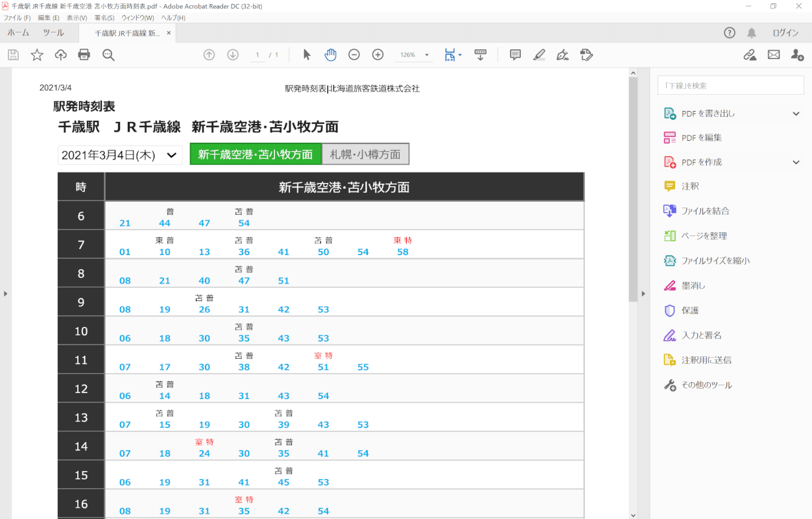The width and height of the screenshot is (812, 519).
Task: Switch to the ツール tab
Action: (x=53, y=32)
